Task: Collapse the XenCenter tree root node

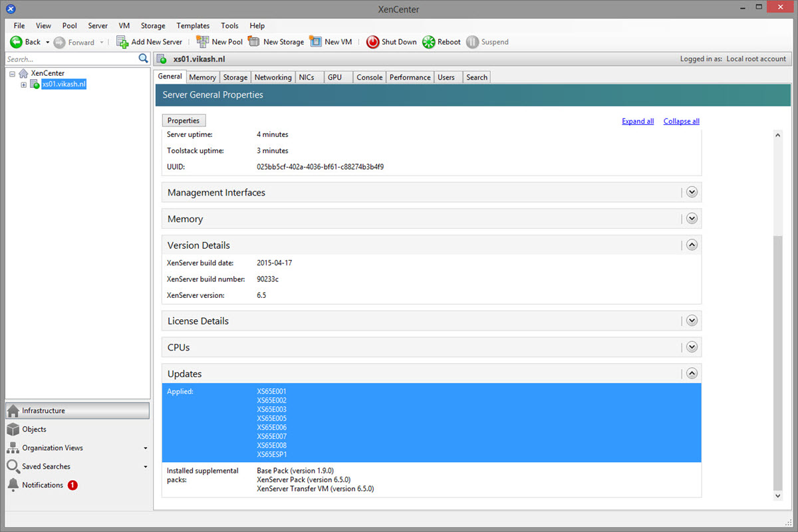Action: coord(13,73)
